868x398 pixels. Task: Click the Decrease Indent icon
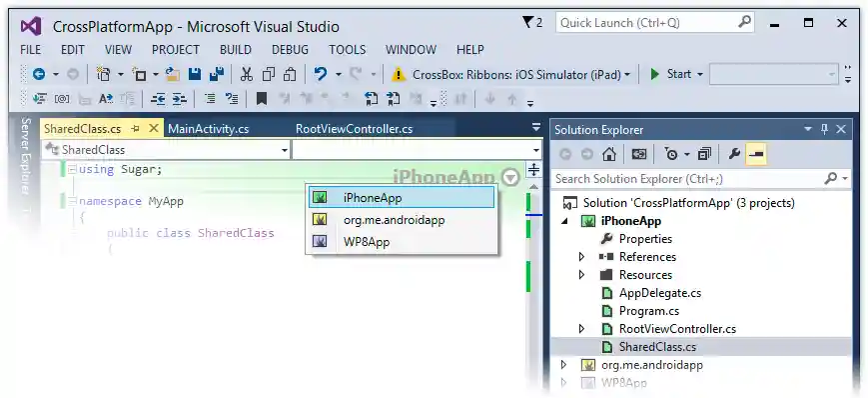[x=159, y=99]
